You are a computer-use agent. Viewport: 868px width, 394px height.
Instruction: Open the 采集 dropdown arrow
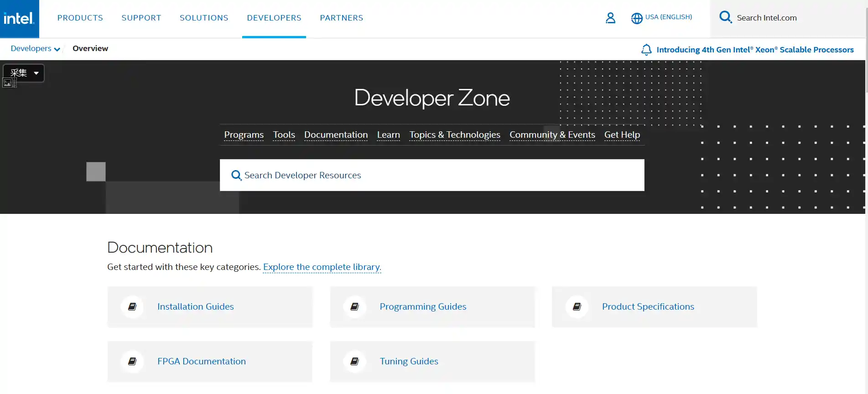(x=36, y=73)
